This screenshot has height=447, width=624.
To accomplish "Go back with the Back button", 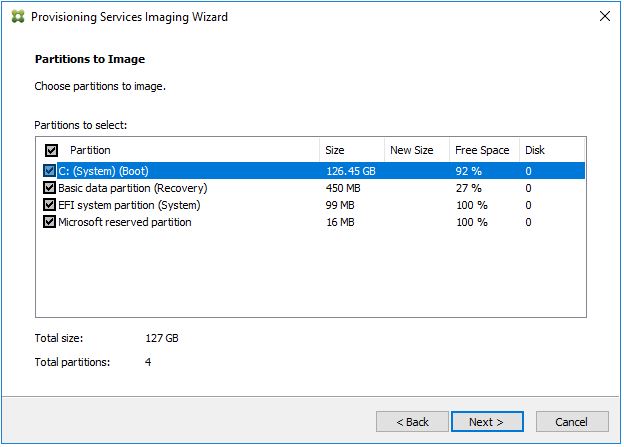I will (x=412, y=422).
